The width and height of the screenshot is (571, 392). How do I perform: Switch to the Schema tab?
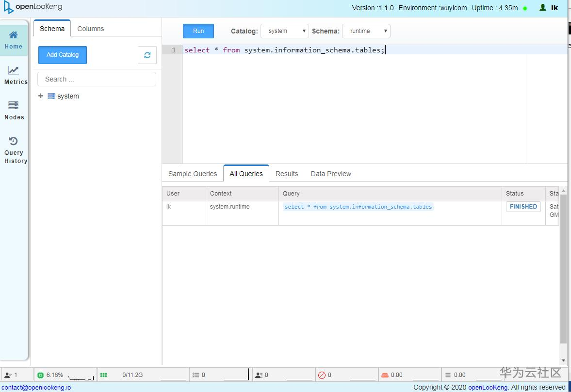click(52, 29)
